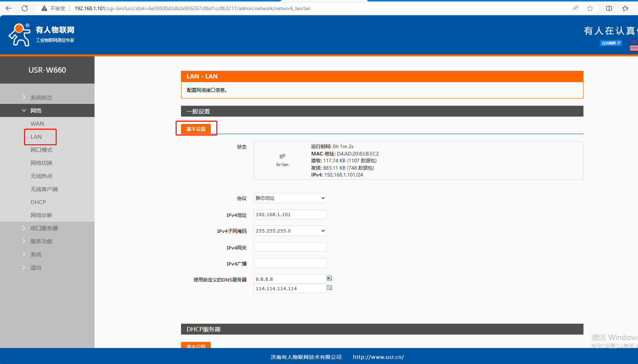
Task: Select the 基本设置 tab under 一般设置
Action: coord(196,129)
